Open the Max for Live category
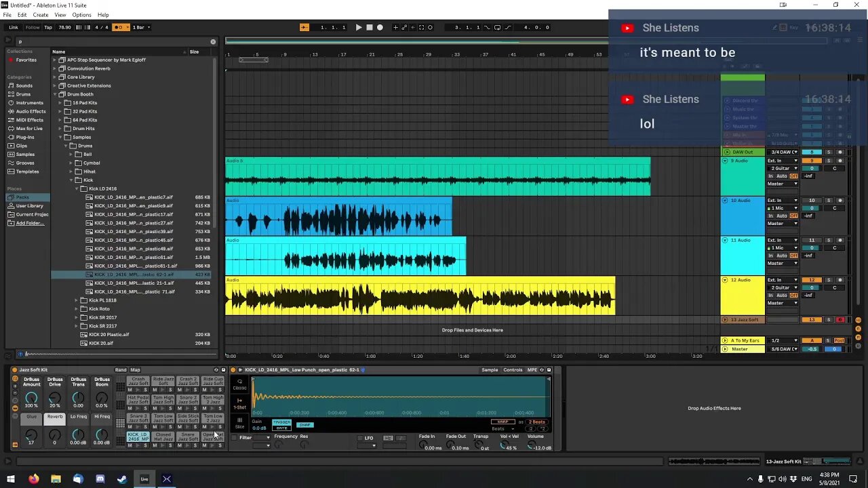Screen dimensions: 868x488 click(28, 129)
